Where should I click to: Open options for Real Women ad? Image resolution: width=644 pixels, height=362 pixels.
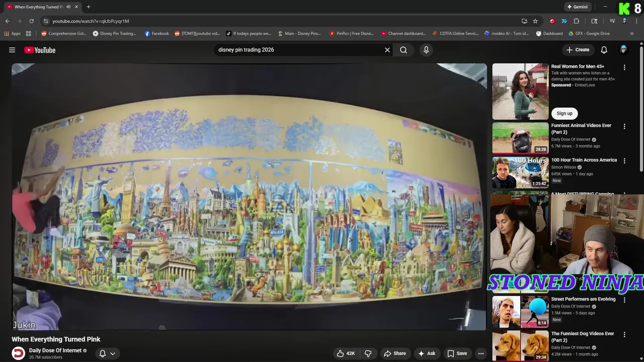tap(624, 67)
